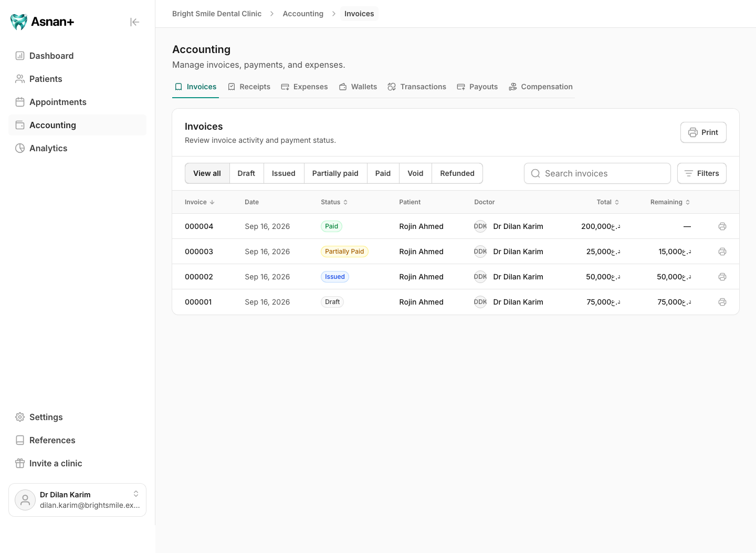Go to Patients in the sidebar
Screen dimensions: 756x553
(77, 79)
